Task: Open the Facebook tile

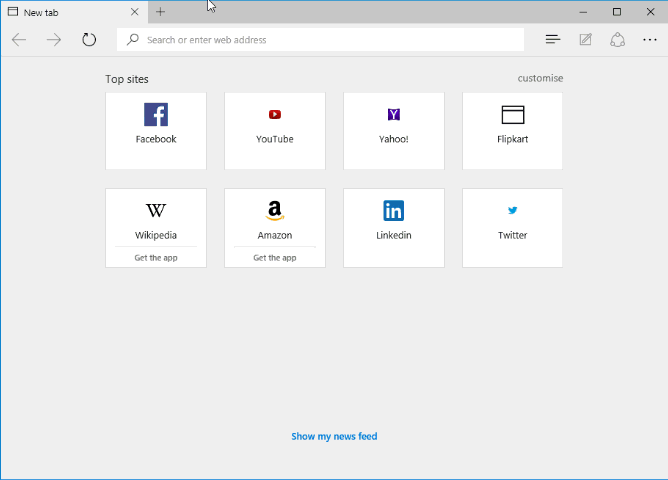Action: [156, 131]
